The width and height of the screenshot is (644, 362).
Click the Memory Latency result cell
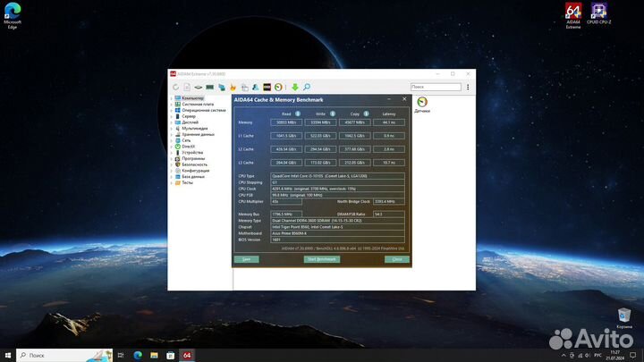pyautogui.click(x=388, y=122)
